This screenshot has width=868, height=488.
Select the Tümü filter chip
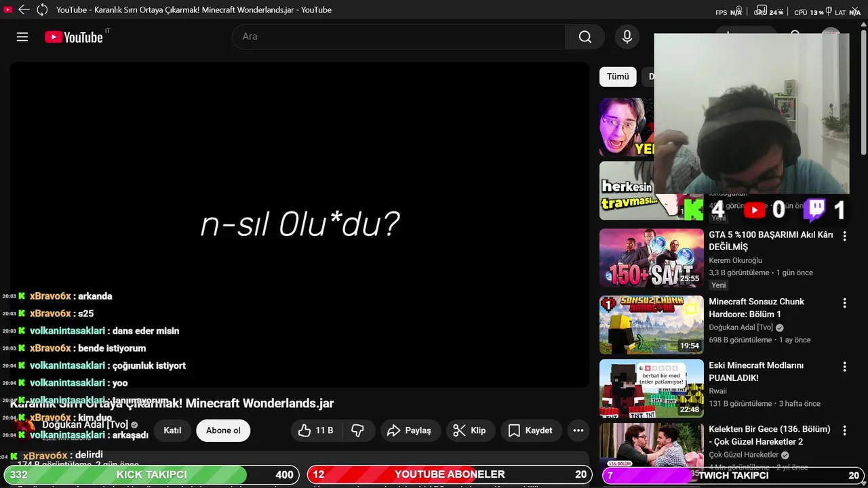click(x=618, y=77)
